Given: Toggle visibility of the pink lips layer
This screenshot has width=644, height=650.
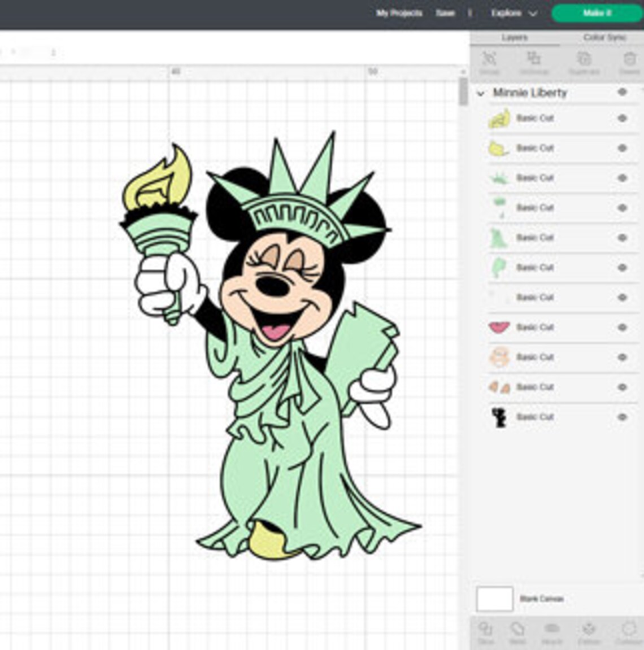Looking at the screenshot, I should tap(623, 327).
